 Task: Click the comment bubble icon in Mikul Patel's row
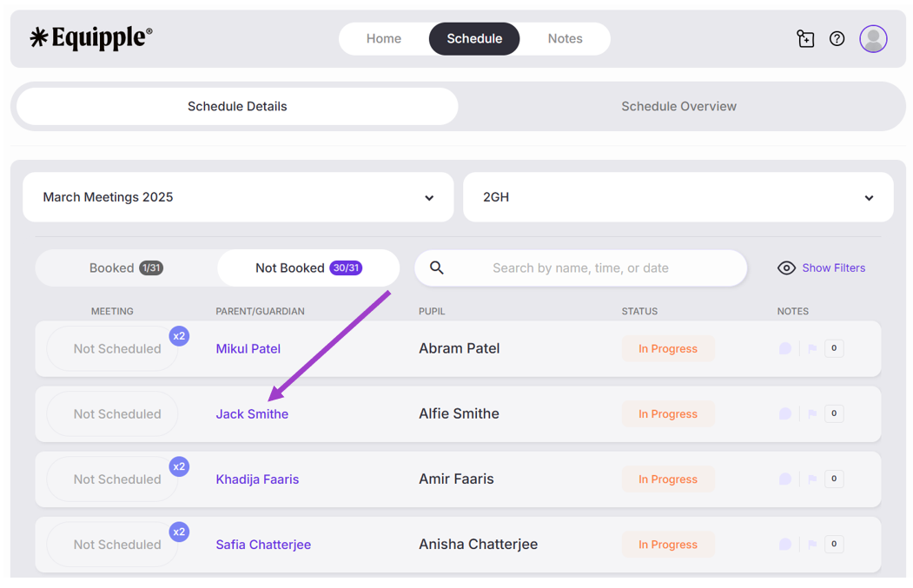pos(785,348)
